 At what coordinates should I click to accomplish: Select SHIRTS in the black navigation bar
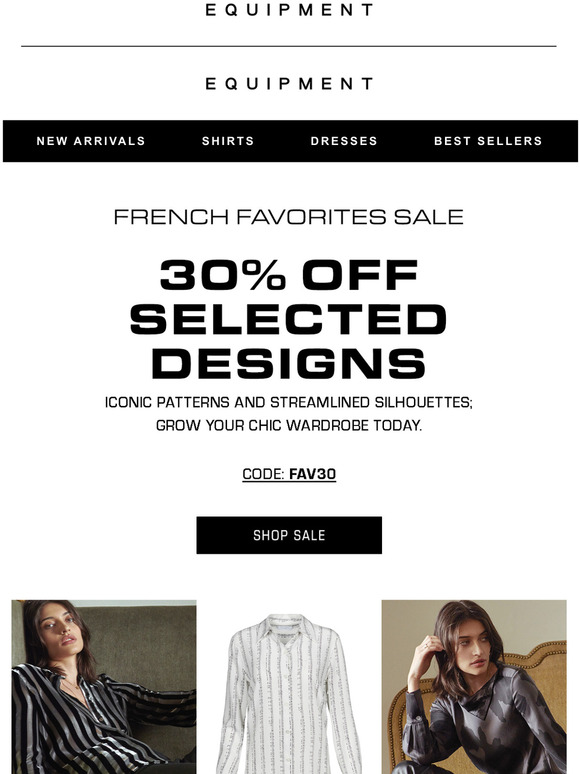[228, 141]
